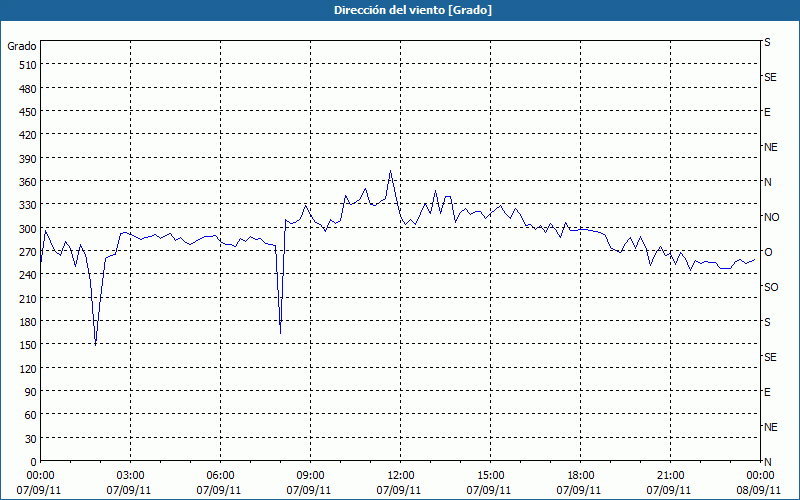Image resolution: width=800 pixels, height=500 pixels.
Task: Select the 240 value on the degree axis
Action: point(28,275)
